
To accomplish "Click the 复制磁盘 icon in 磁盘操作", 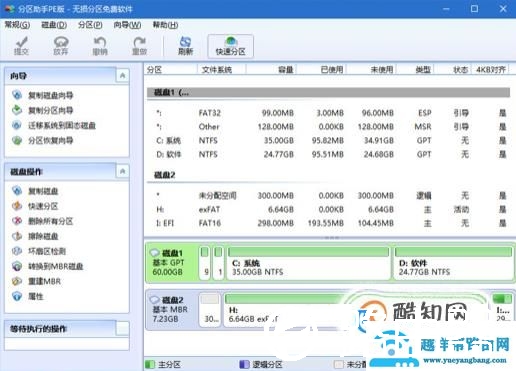I will click(17, 191).
